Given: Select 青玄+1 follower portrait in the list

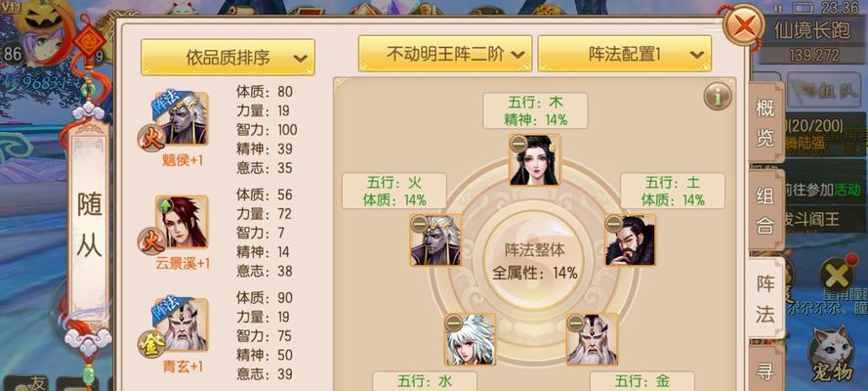Looking at the screenshot, I should pyautogui.click(x=182, y=326).
